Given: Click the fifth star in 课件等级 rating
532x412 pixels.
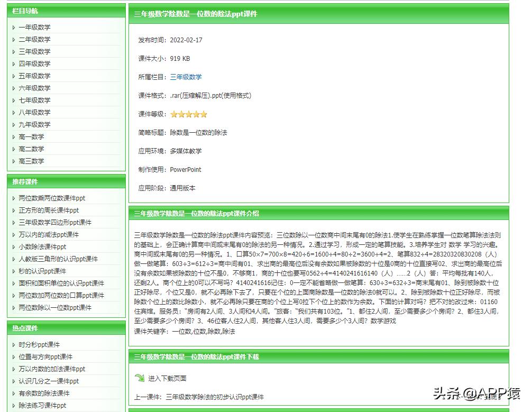Looking at the screenshot, I should point(204,114).
